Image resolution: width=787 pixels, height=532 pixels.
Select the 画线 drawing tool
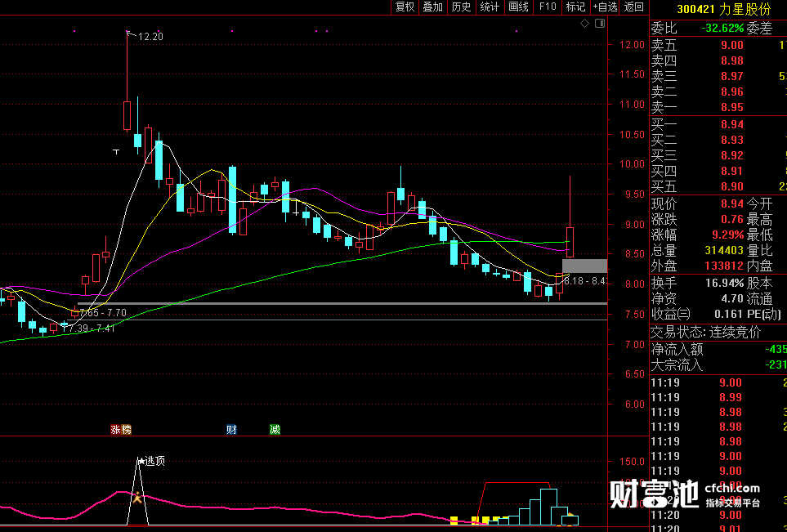point(518,7)
